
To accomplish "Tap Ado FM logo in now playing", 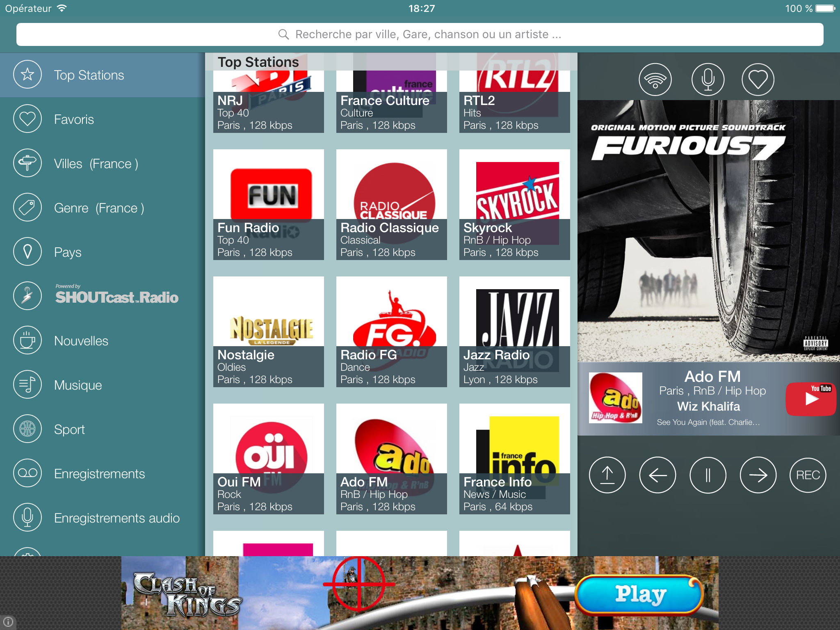I will (x=615, y=398).
